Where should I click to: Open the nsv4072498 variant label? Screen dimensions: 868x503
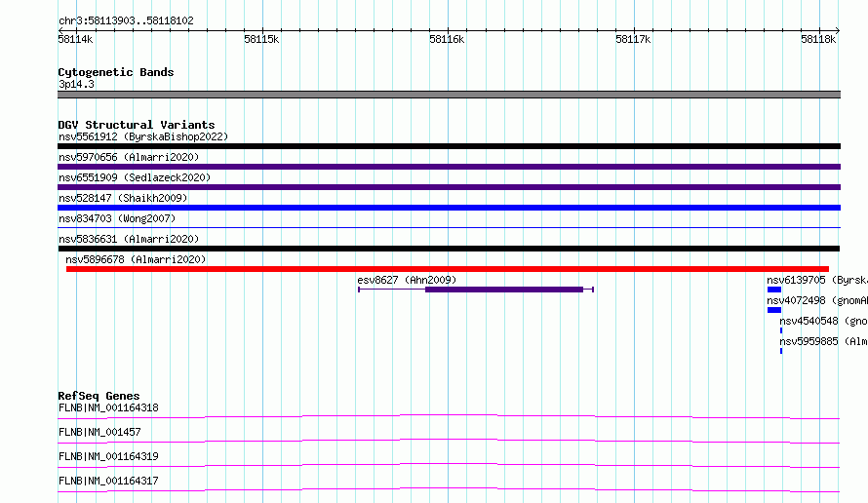tap(817, 300)
